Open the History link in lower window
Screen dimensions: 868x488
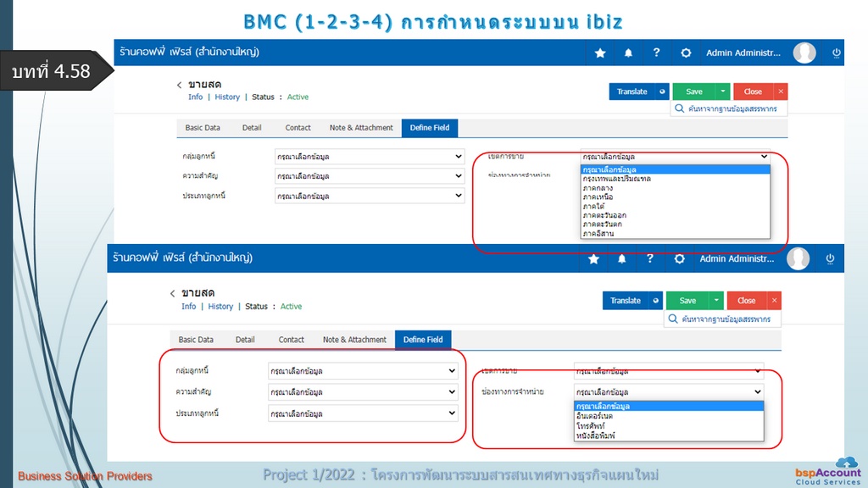coord(220,306)
